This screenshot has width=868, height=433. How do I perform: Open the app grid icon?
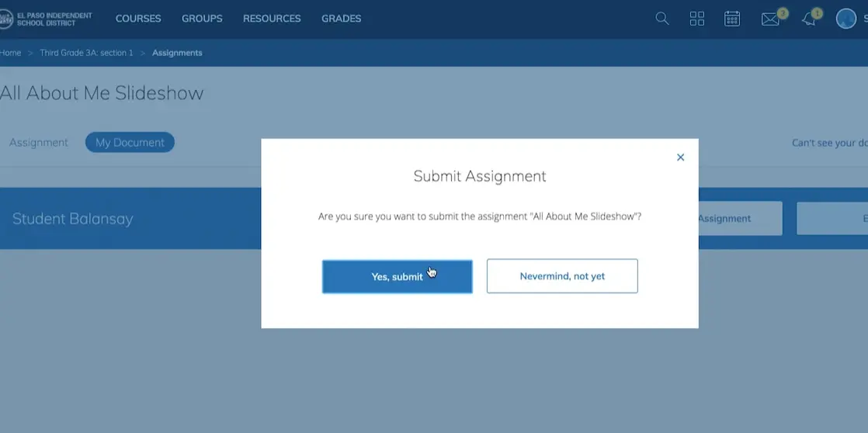(697, 19)
